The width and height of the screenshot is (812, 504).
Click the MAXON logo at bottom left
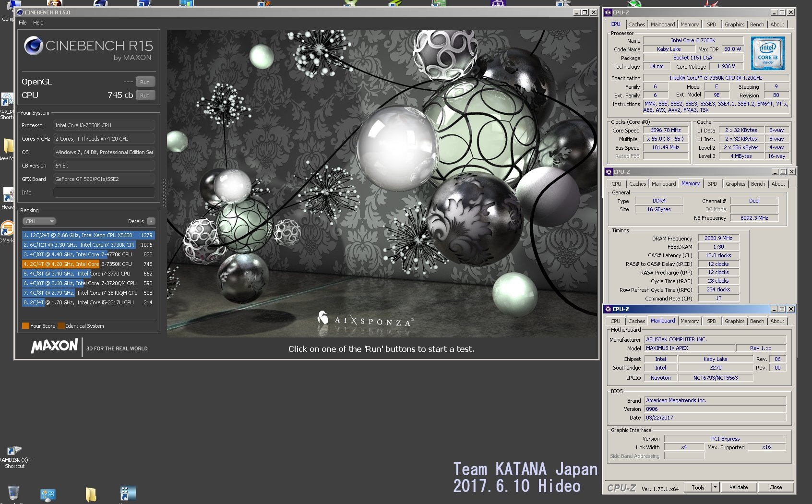point(54,346)
